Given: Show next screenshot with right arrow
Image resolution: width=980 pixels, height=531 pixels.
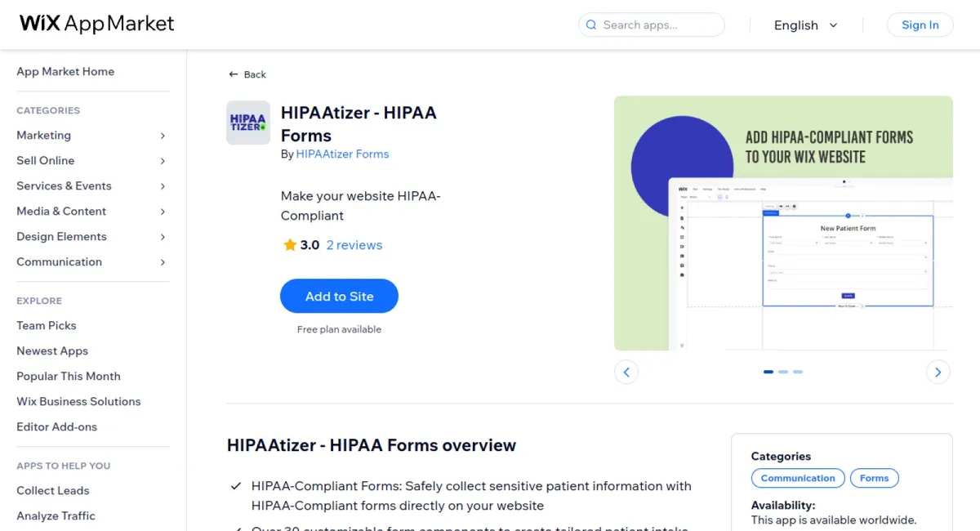Looking at the screenshot, I should (x=938, y=373).
